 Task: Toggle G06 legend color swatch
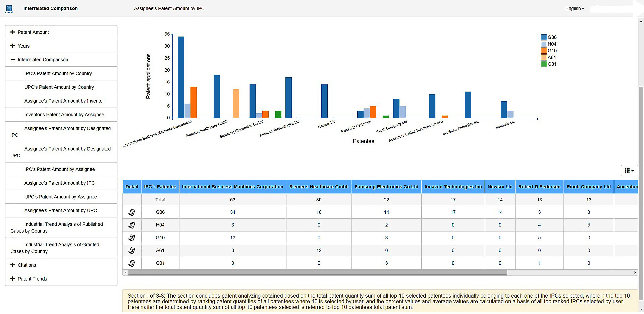(544, 37)
